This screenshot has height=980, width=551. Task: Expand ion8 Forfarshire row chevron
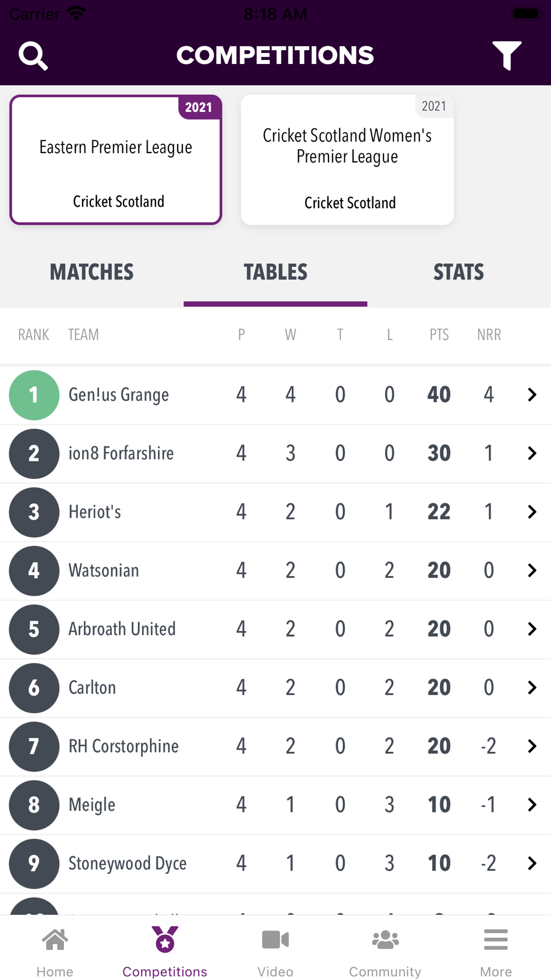(532, 453)
